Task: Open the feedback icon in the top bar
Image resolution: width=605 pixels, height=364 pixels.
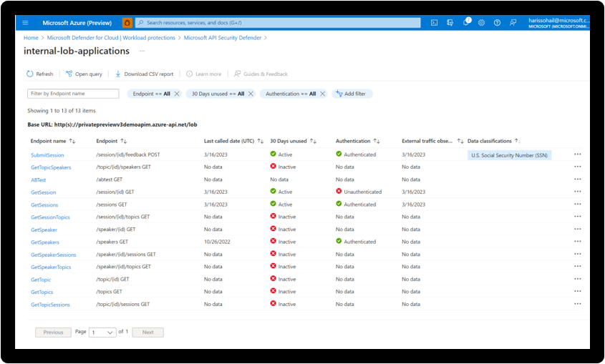Action: point(513,23)
